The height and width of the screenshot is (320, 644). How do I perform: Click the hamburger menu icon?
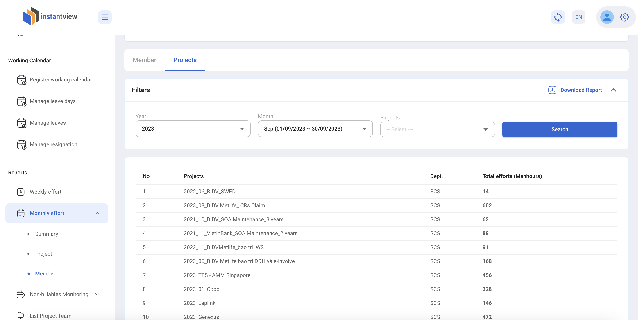[x=105, y=17]
